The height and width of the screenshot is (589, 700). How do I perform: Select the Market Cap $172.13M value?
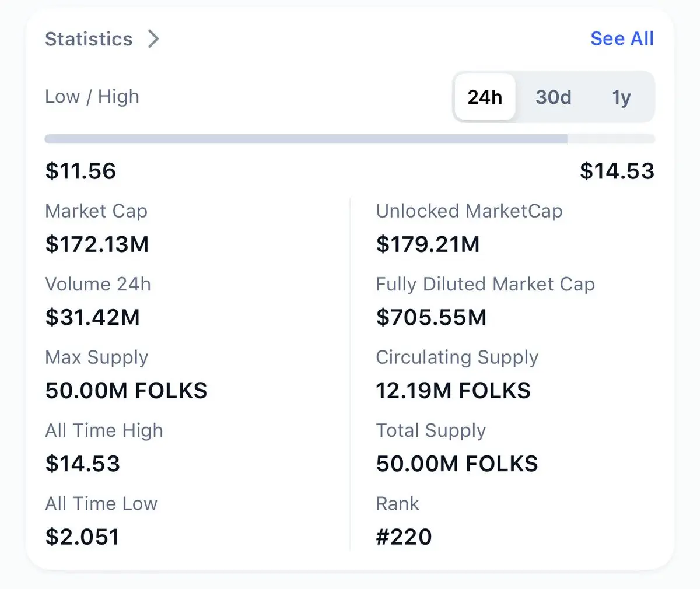click(97, 244)
